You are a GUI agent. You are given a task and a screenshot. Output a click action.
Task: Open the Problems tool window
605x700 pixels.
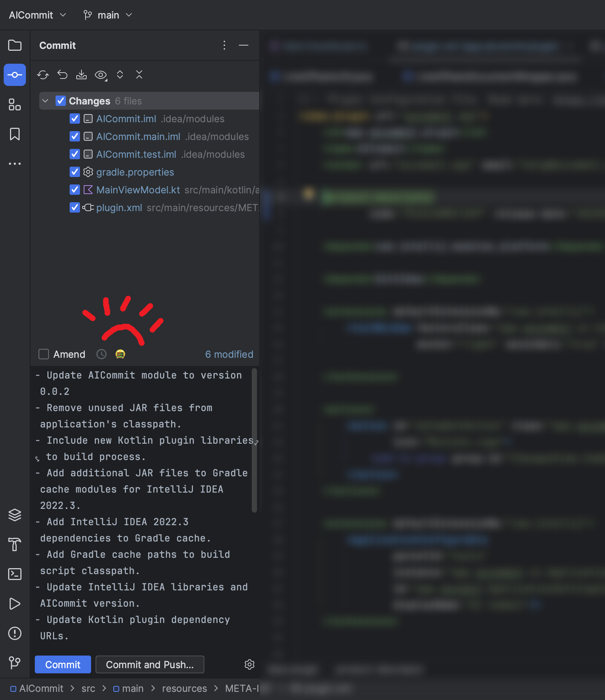click(x=15, y=633)
